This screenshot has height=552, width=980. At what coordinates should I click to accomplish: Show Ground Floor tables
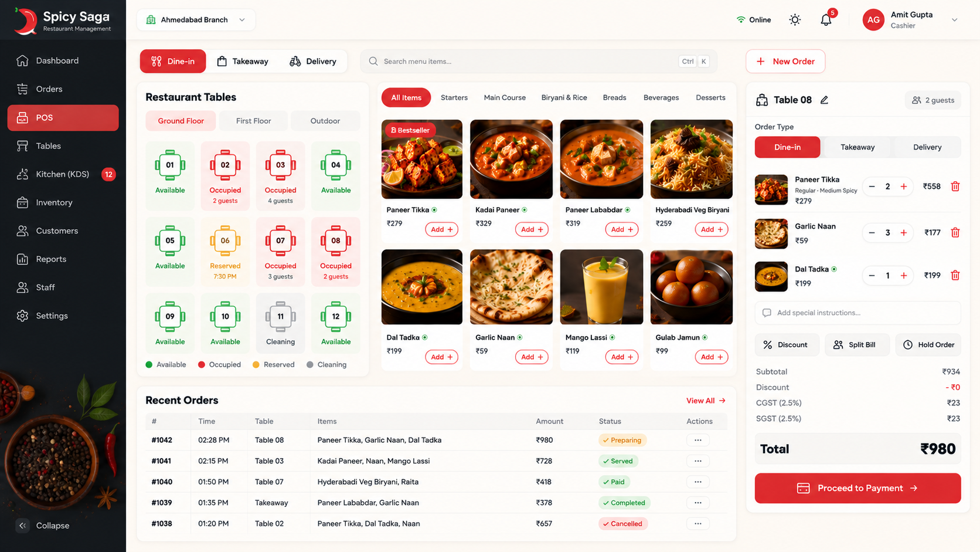[x=181, y=121]
